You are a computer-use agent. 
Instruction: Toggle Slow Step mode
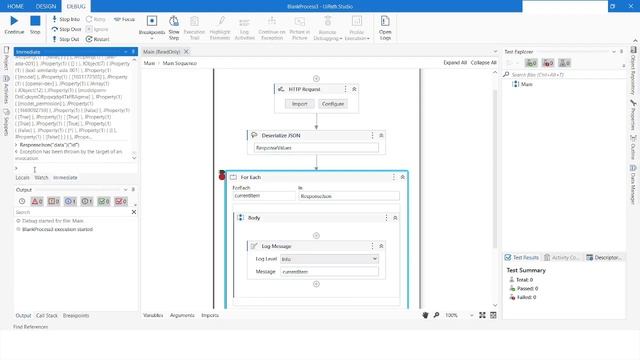pyautogui.click(x=174, y=28)
